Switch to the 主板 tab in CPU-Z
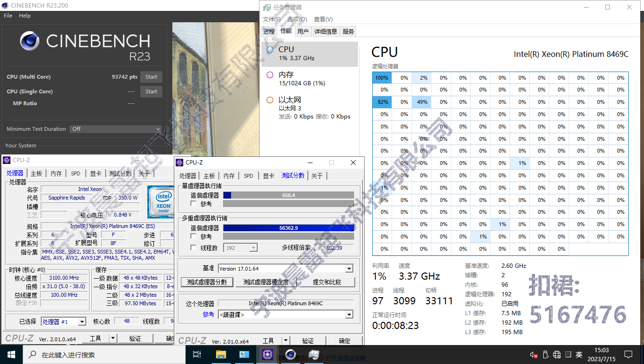 (x=209, y=175)
